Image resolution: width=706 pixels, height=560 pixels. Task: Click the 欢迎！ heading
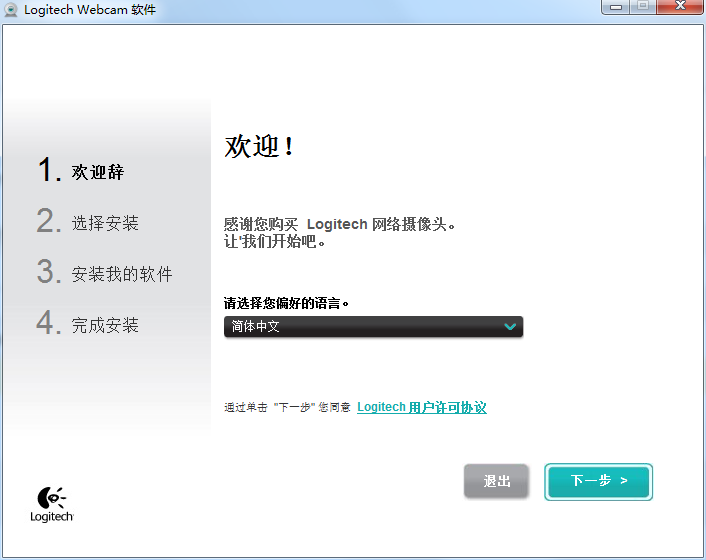click(260, 146)
